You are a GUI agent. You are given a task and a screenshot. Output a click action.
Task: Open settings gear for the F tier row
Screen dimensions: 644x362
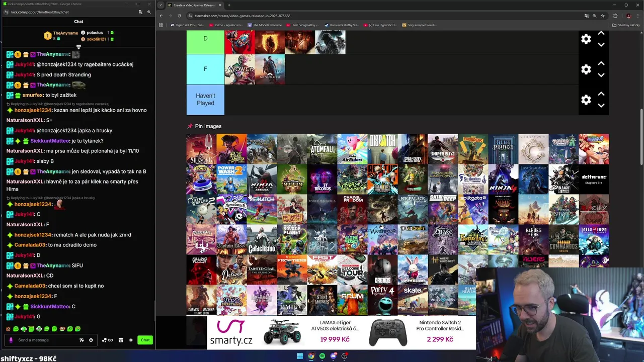coord(586,69)
